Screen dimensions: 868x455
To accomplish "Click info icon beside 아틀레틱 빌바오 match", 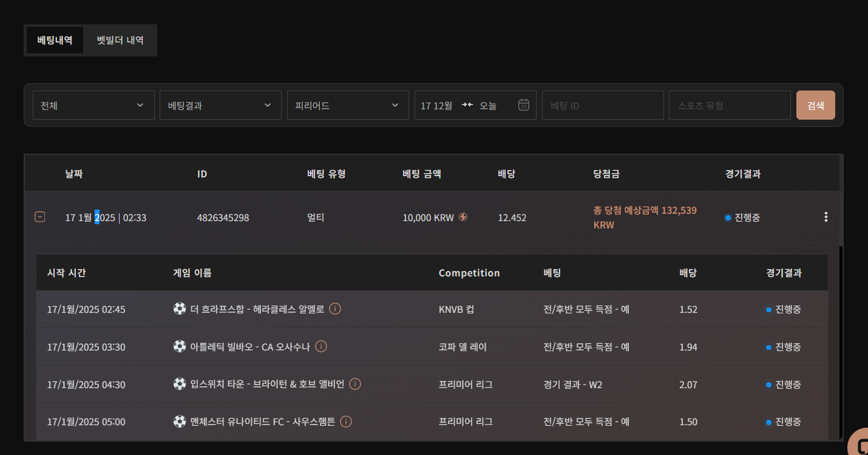I will pos(322,346).
